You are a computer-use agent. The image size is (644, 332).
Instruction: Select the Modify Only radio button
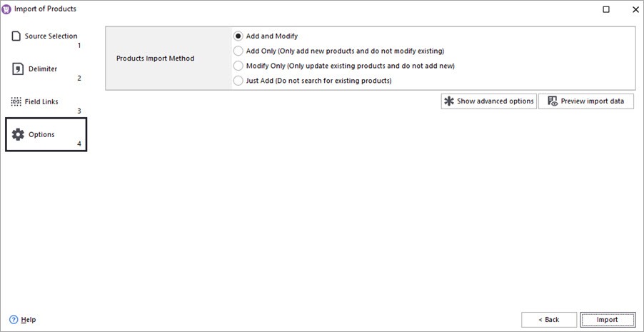click(x=238, y=66)
